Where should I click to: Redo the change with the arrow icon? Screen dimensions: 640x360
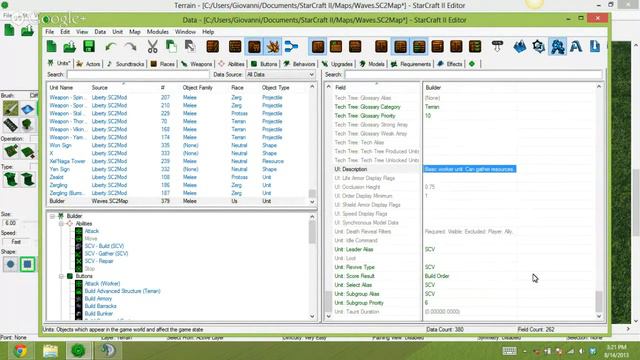(x=130, y=47)
